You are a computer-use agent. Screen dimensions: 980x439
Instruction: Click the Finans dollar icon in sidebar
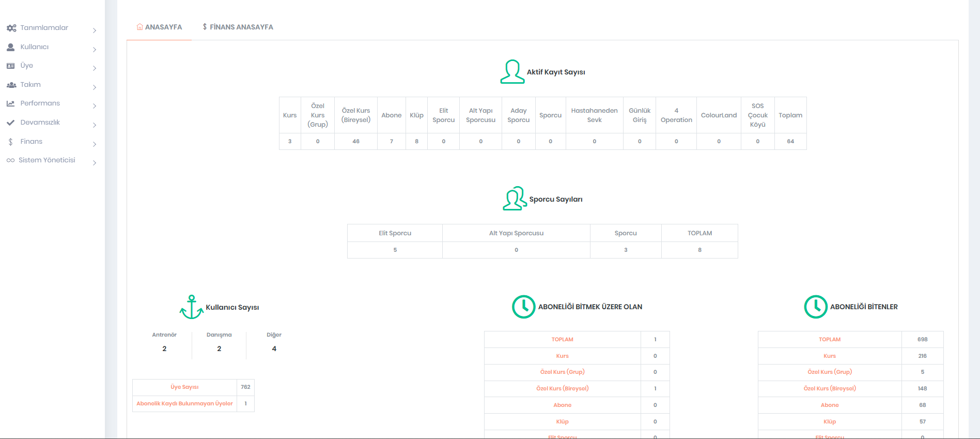pyautogui.click(x=10, y=142)
